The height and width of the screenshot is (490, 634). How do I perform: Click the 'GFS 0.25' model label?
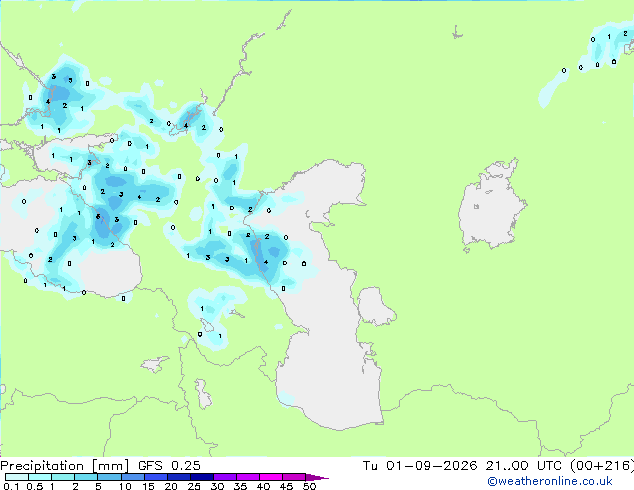point(169,466)
